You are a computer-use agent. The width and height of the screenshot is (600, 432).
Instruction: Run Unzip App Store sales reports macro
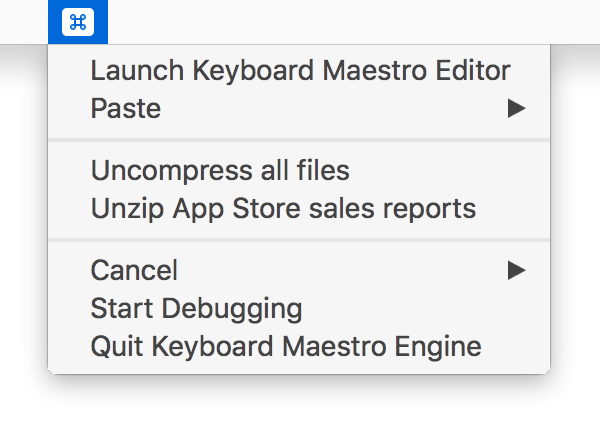[299, 209]
